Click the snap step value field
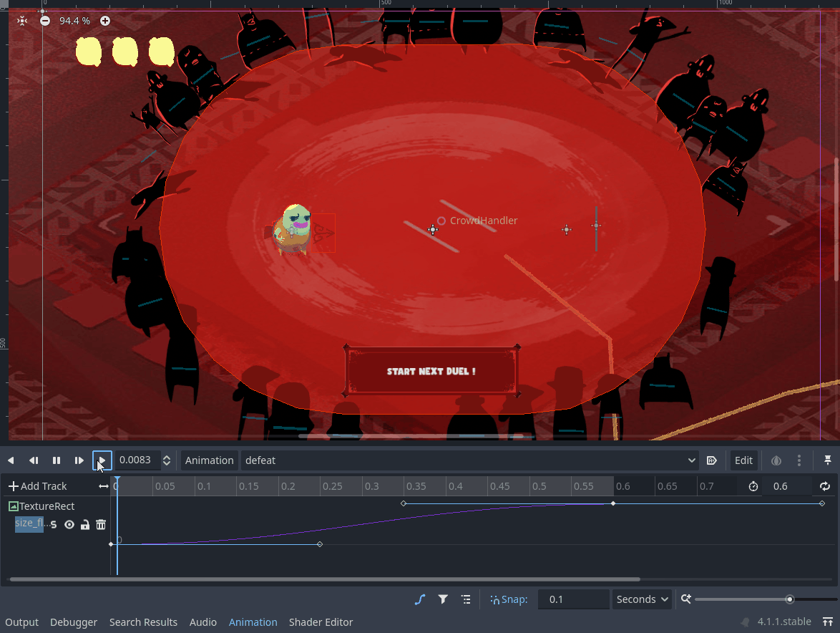This screenshot has height=633, width=840. [x=572, y=599]
